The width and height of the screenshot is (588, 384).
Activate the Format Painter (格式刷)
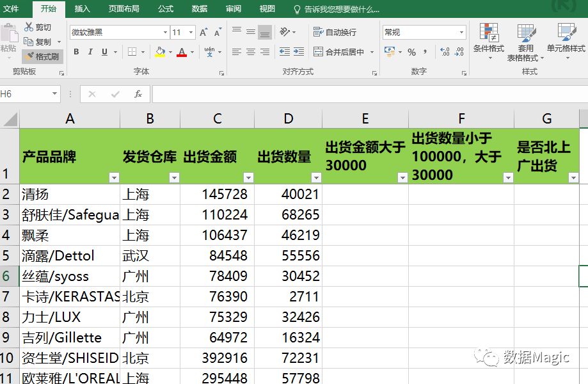click(x=42, y=56)
